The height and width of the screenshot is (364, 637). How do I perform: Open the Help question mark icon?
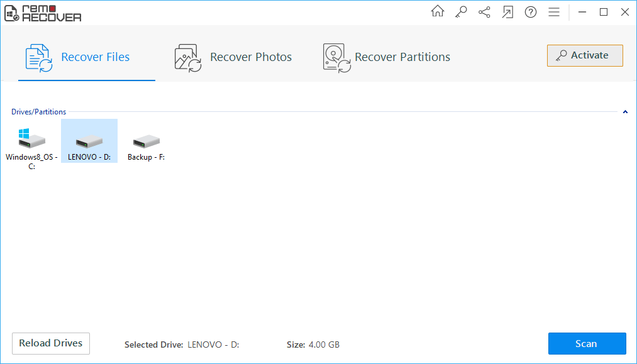point(531,12)
